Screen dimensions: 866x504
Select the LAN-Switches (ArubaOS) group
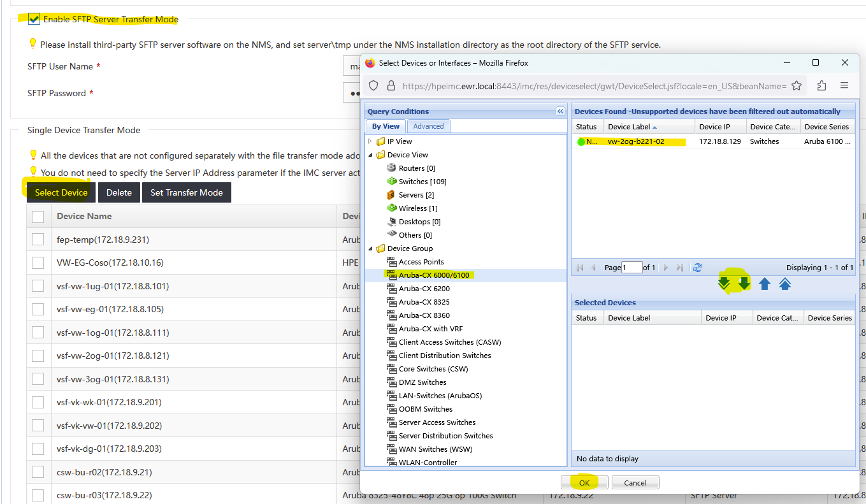coord(440,396)
